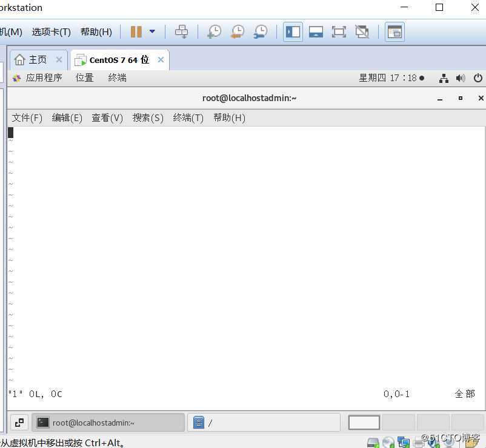Viewport: 486px width, 448px height.
Task: Maximize the terminal window
Action: pyautogui.click(x=461, y=98)
